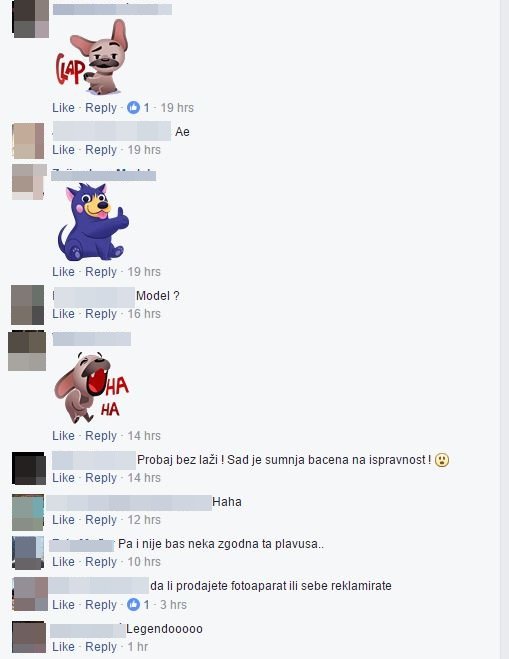Viewport: 509px width, 659px height.
Task: Click the 16 hrs timestamp on the Model comment
Action: 144,314
